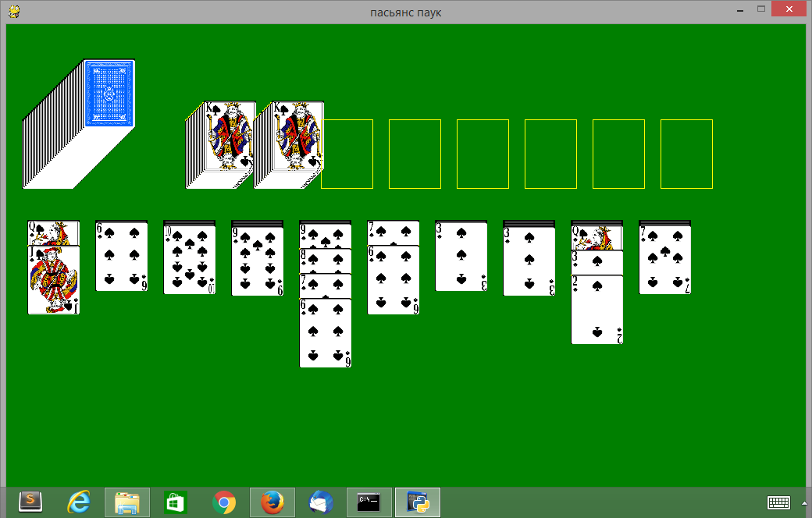Launch Internet Explorer from the taskbar
This screenshot has height=518, width=812.
coord(78,502)
